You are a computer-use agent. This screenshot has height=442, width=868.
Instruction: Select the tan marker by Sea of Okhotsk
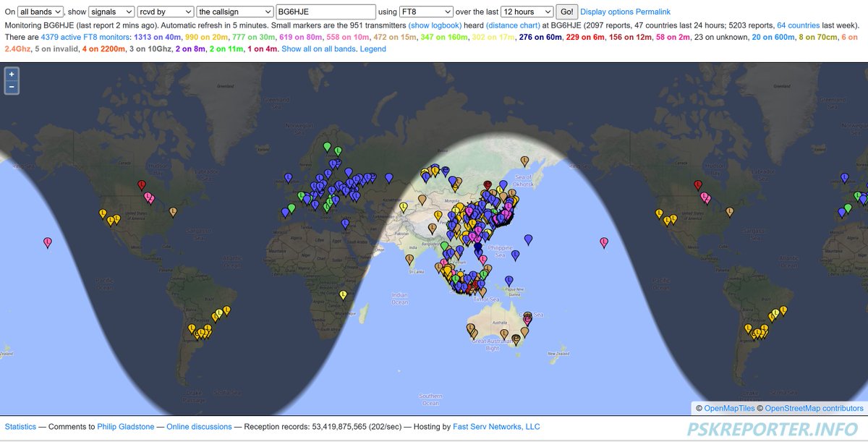[x=524, y=160]
